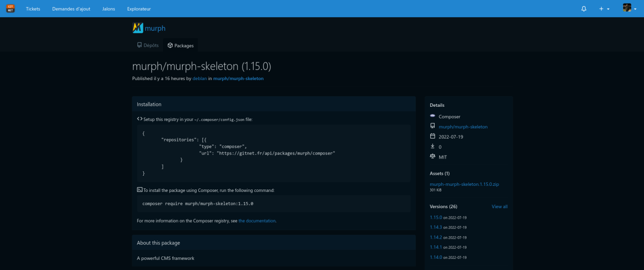The height and width of the screenshot is (270, 644).
Task: Open user avatar profile menu
Action: pyautogui.click(x=629, y=8)
